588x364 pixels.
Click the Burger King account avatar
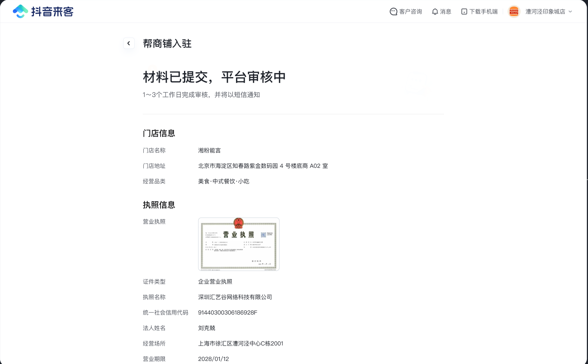pos(514,12)
